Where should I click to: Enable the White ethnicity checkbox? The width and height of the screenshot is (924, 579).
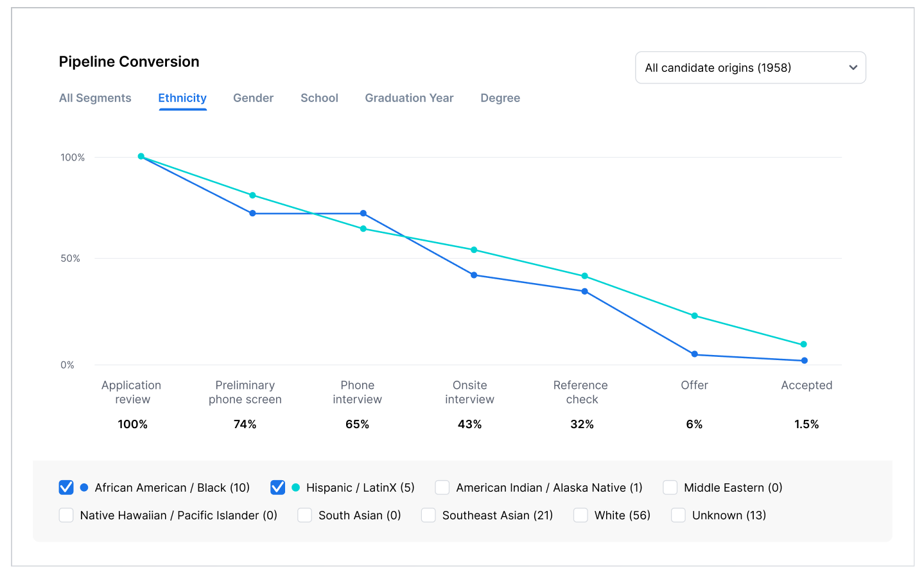pyautogui.click(x=580, y=515)
